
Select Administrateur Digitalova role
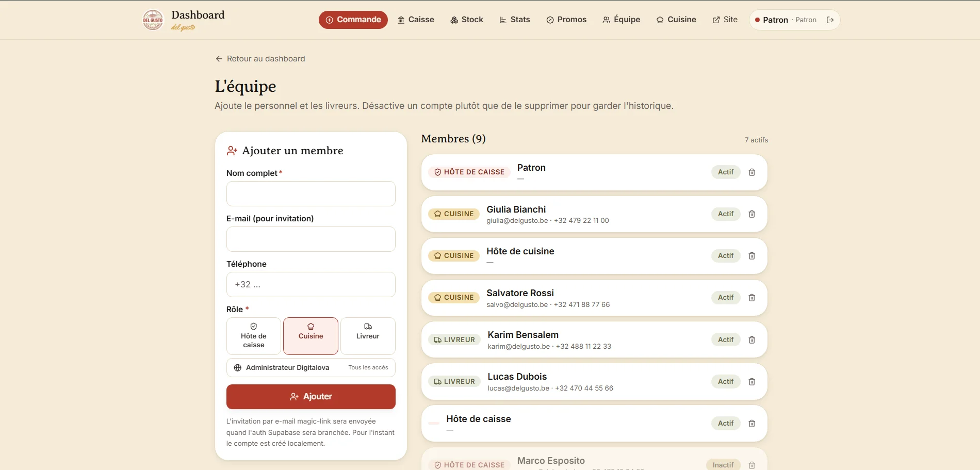(311, 368)
